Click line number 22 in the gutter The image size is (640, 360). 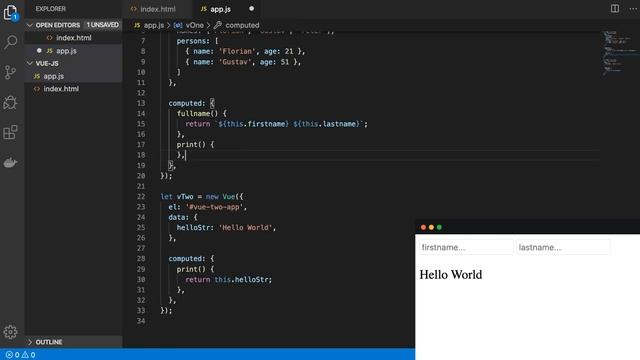click(x=141, y=196)
